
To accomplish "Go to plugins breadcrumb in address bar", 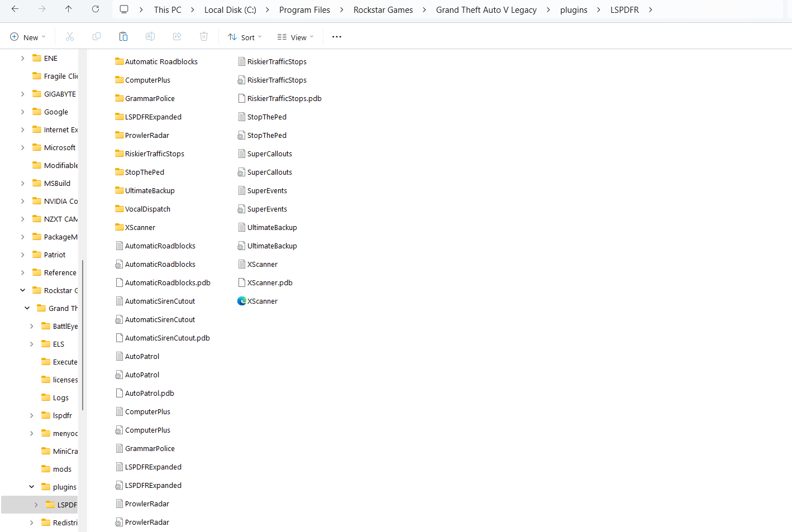I will click(574, 9).
